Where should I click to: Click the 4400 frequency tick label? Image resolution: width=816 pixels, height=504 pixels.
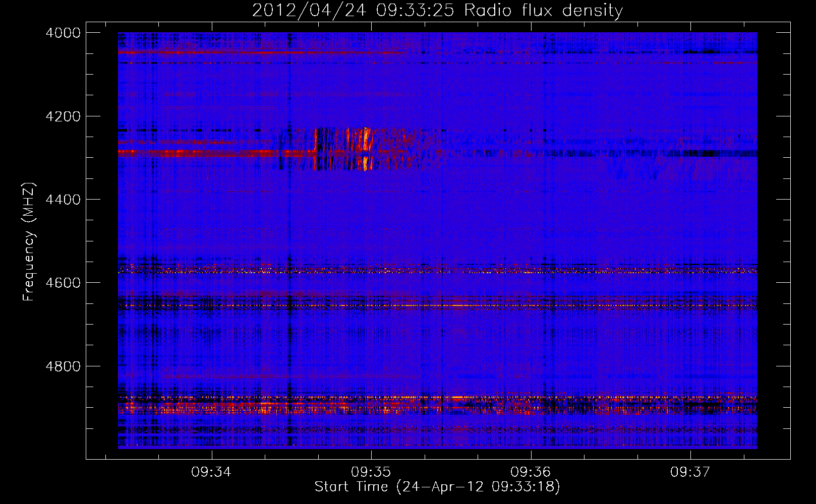(x=63, y=200)
